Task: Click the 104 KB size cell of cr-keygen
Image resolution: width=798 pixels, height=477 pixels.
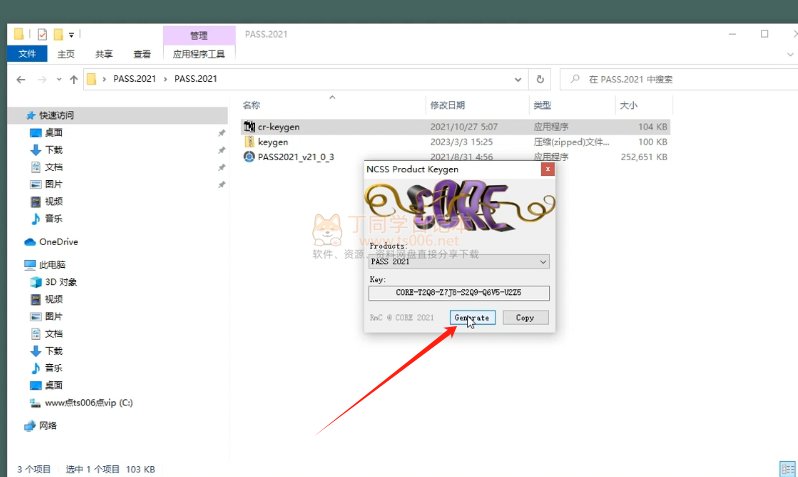Action: [653, 127]
